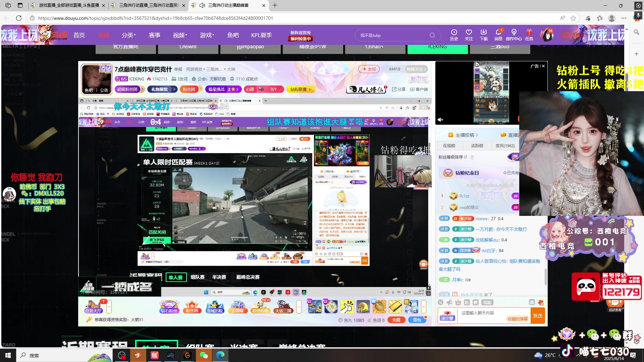Screen dimensions: 644x362
Task: Click the 举报 report link
Action: coord(178,69)
